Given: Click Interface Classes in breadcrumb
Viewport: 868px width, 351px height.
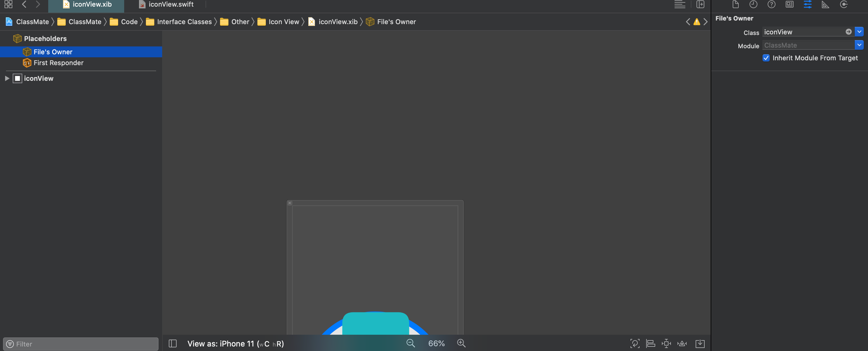Looking at the screenshot, I should [x=184, y=22].
